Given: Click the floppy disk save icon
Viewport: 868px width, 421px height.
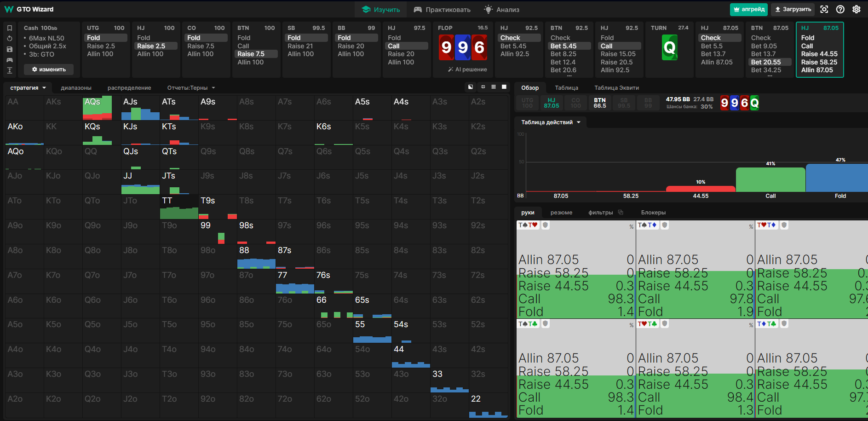Looking at the screenshot, I should [x=10, y=49].
